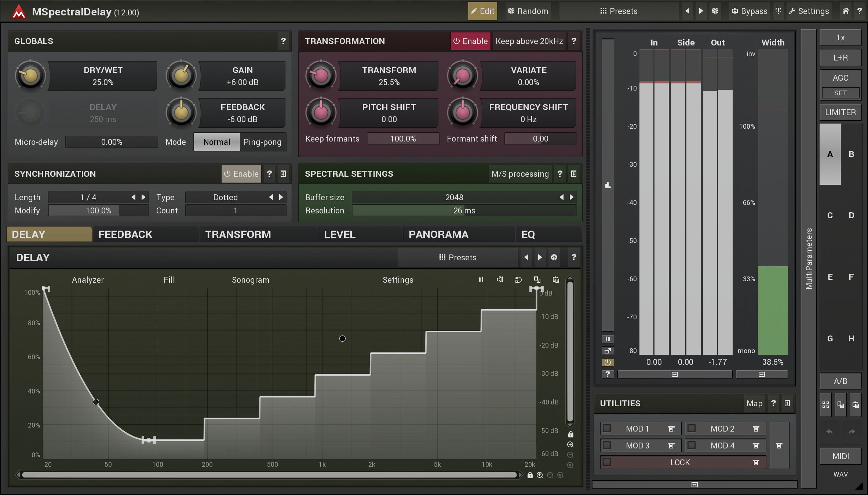Click the Micro-delay value field
The image size is (868, 495).
112,142
